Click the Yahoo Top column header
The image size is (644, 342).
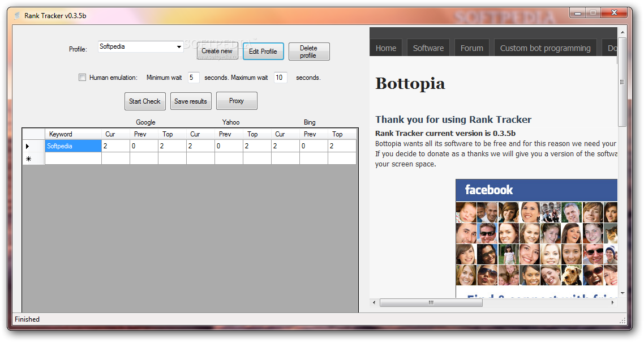pyautogui.click(x=257, y=134)
